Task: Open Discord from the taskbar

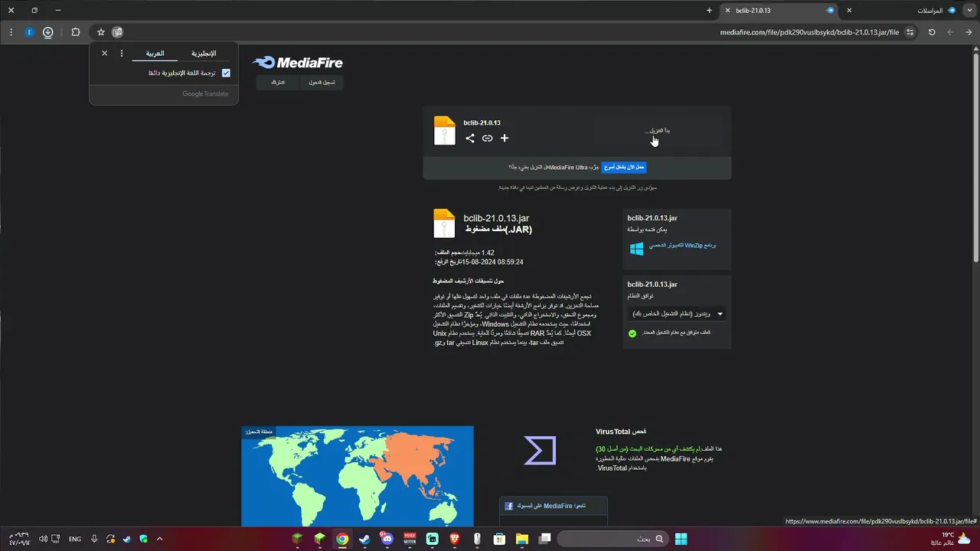Action: coord(387,540)
